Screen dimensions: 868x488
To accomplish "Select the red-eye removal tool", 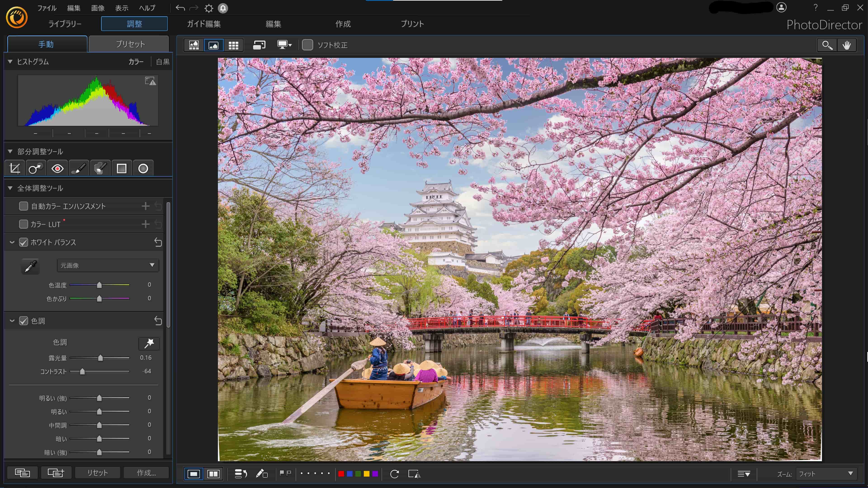I will pyautogui.click(x=57, y=168).
